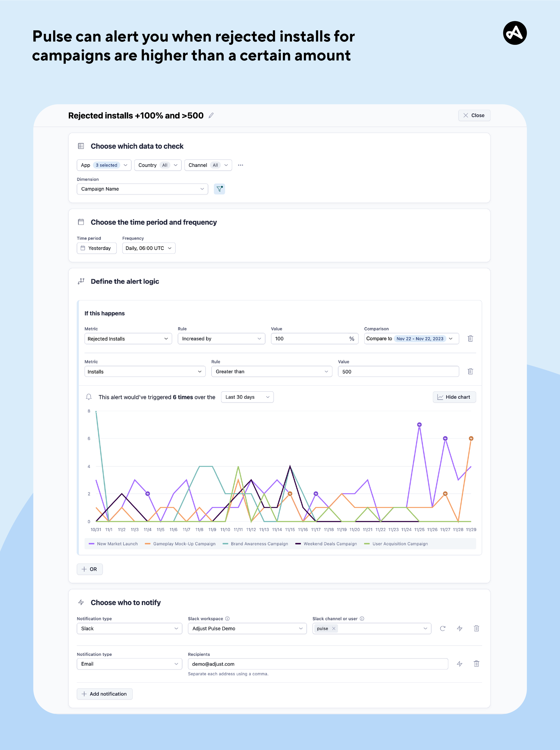560x750 pixels.
Task: Click the purple alert marker on 11/27
Action: click(x=445, y=438)
